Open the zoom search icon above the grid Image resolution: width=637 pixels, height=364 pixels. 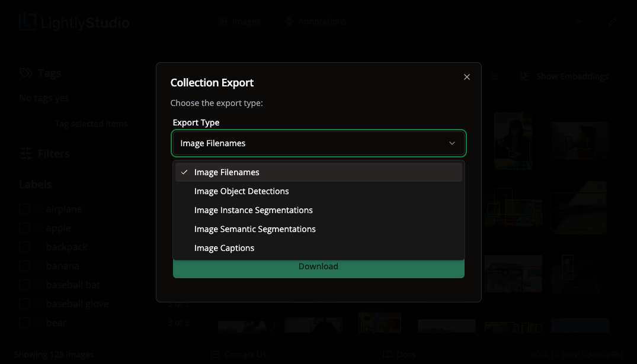click(x=494, y=76)
